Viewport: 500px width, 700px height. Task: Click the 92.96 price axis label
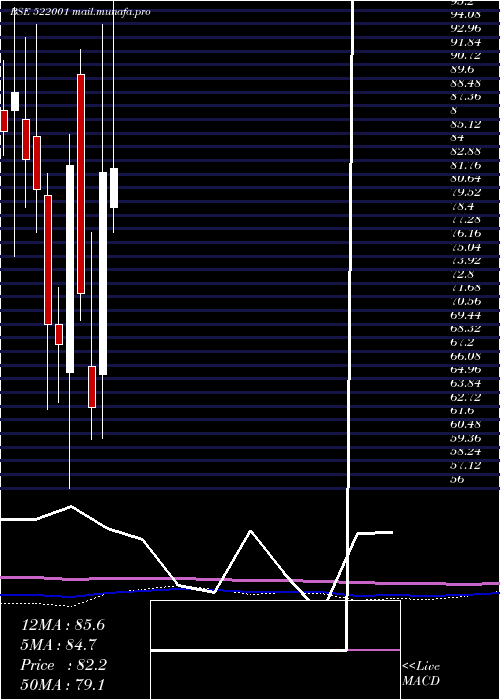pos(466,28)
